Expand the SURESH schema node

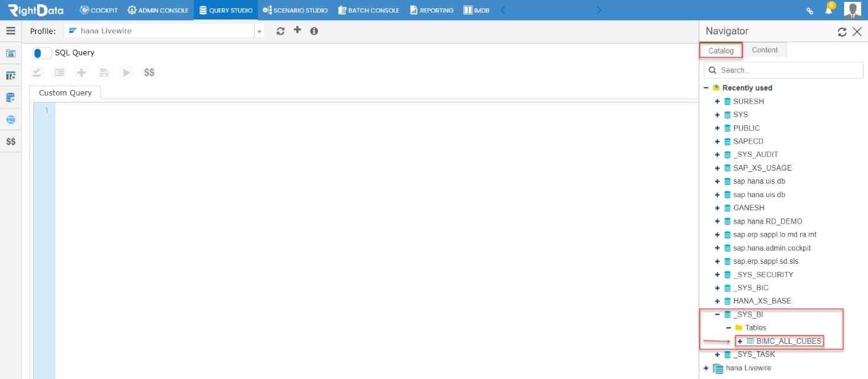(x=717, y=101)
